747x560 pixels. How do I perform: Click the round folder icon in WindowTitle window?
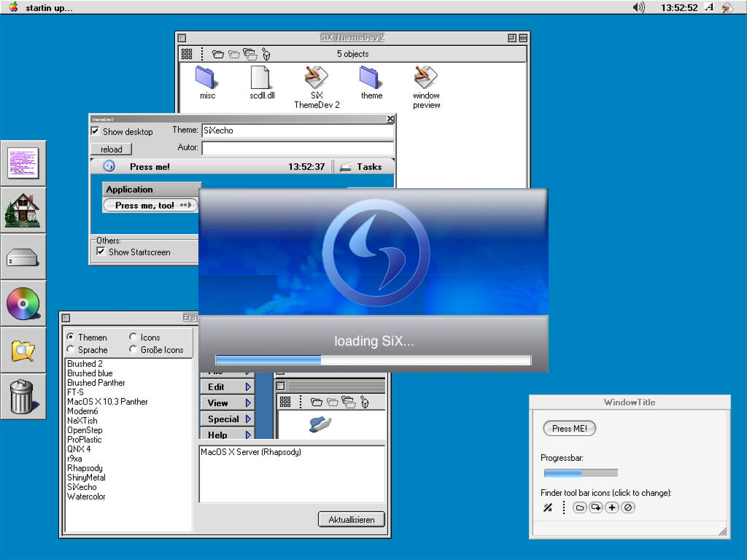(579, 507)
